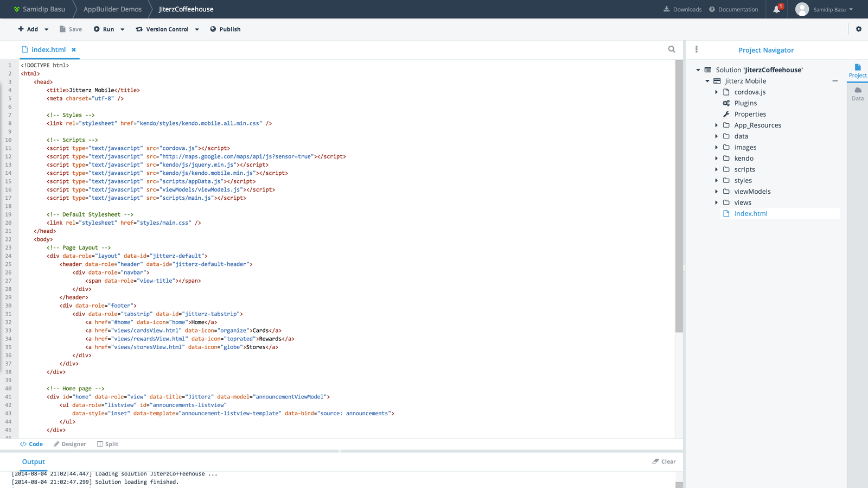Open Samidip Basu account menu
This screenshot has width=868, height=488.
pos(833,9)
